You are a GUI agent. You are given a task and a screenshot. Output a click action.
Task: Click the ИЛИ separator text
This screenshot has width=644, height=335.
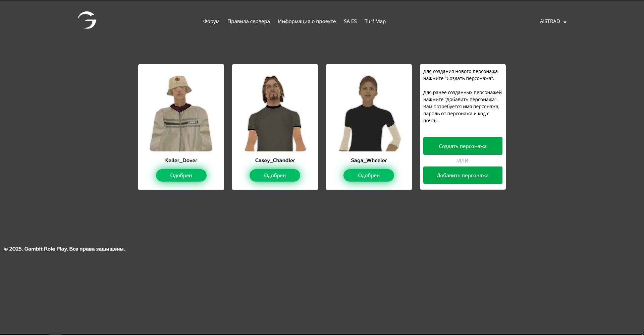tap(463, 161)
